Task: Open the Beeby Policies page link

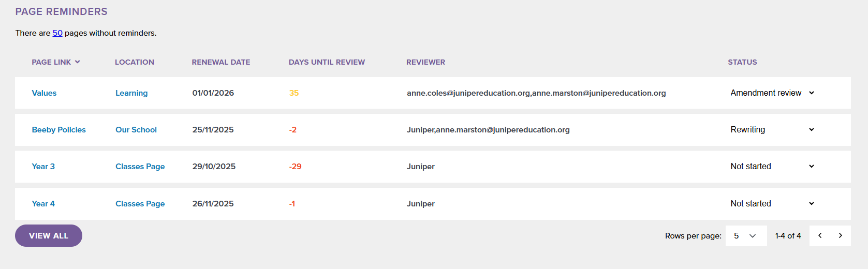Action: pyautogui.click(x=58, y=130)
